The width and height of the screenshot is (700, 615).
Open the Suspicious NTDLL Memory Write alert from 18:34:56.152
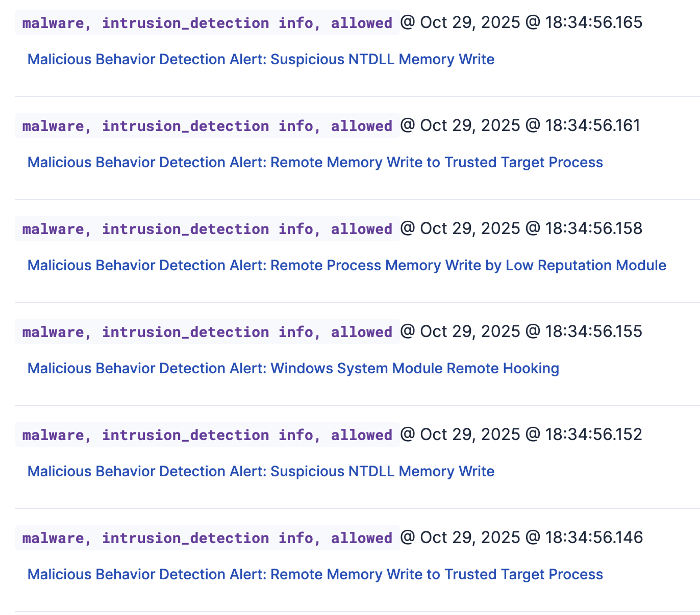pos(261,472)
